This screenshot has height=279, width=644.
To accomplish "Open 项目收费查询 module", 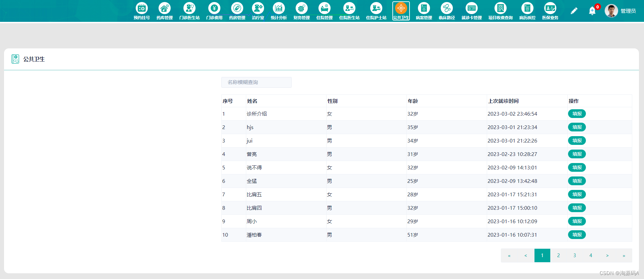I will click(501, 11).
